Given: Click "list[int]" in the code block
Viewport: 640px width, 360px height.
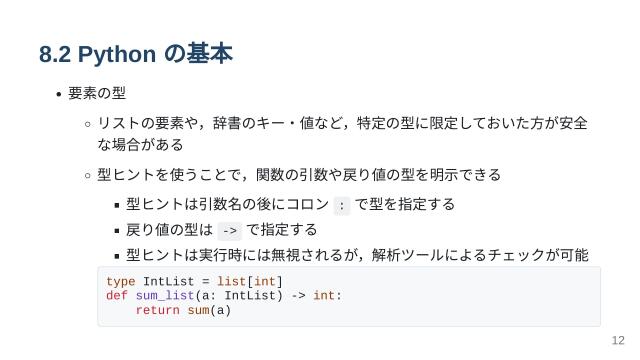Looking at the screenshot, I should click(x=250, y=282).
